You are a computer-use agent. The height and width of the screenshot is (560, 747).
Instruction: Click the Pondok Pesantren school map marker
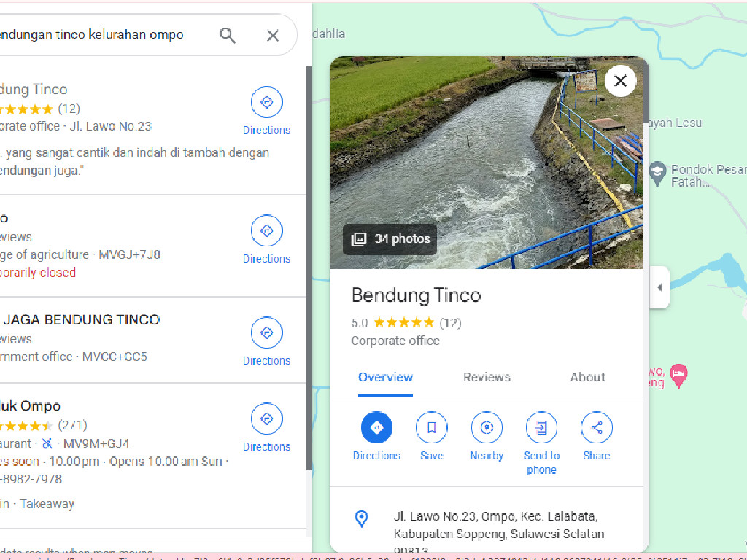(657, 174)
